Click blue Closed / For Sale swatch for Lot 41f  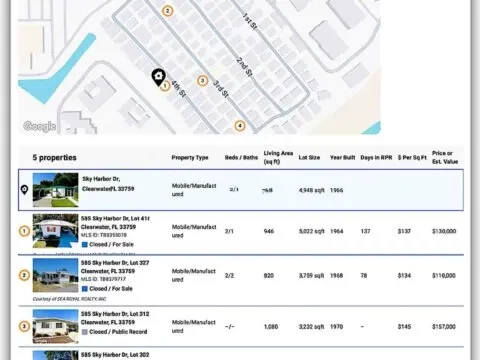click(x=85, y=245)
